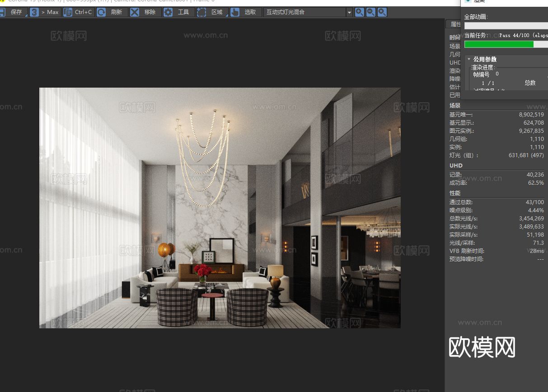
Task: Open the 工具 tools gear icon
Action: (x=168, y=12)
